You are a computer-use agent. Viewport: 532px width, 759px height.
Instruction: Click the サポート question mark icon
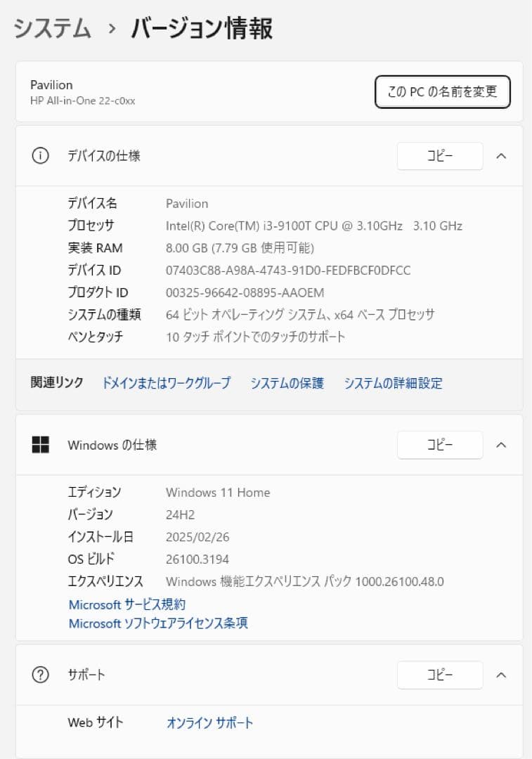click(40, 674)
